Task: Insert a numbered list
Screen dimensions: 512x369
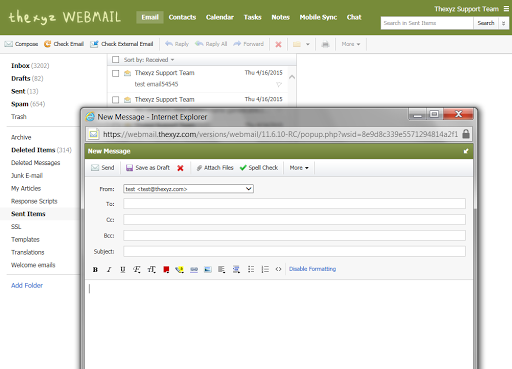Action: coord(265,269)
